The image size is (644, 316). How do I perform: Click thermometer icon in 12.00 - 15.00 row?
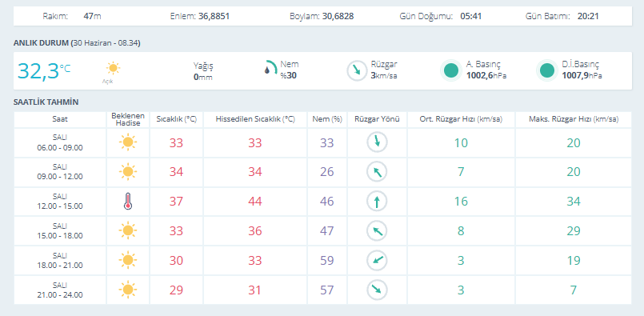coord(128,202)
